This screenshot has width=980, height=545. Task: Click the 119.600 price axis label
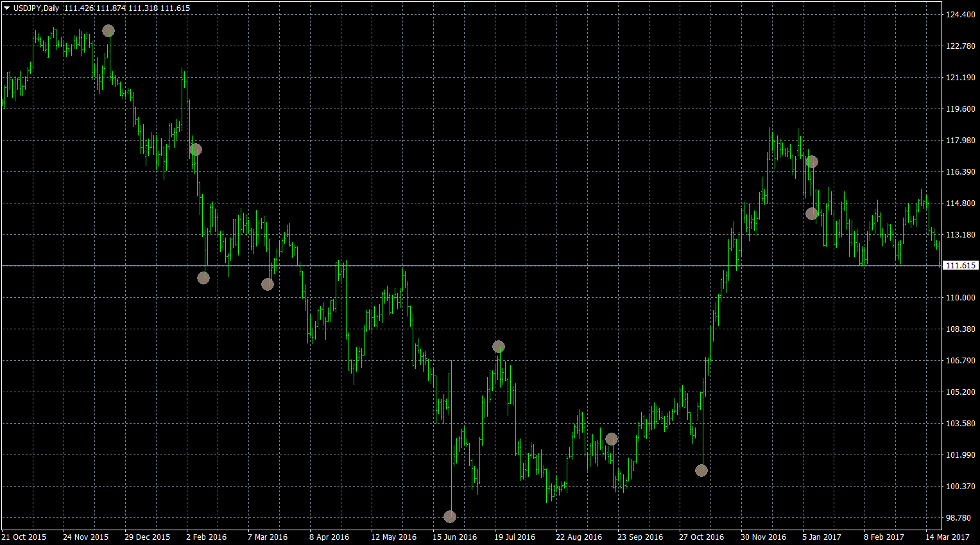(961, 109)
